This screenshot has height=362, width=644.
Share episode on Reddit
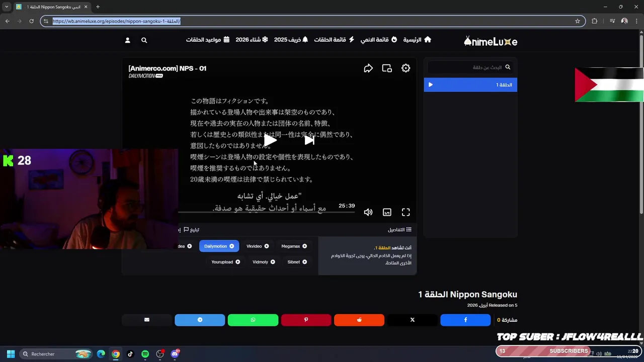pyautogui.click(x=359, y=320)
